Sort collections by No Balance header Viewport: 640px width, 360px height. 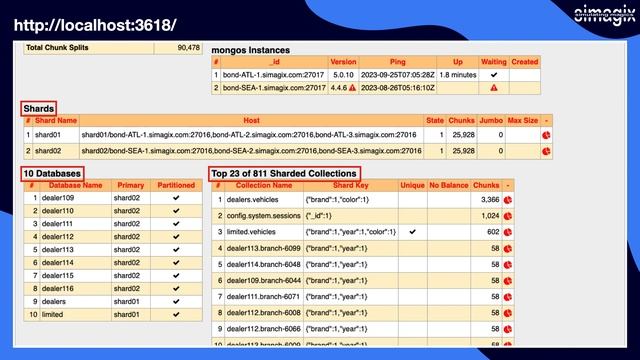(x=449, y=185)
